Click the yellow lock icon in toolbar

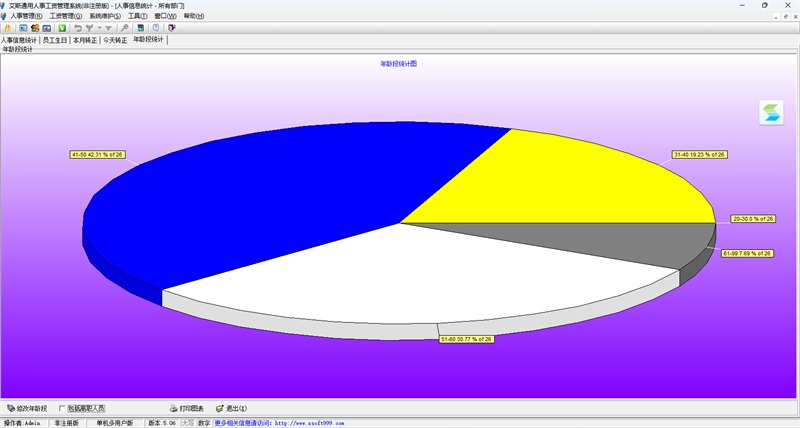click(x=8, y=28)
